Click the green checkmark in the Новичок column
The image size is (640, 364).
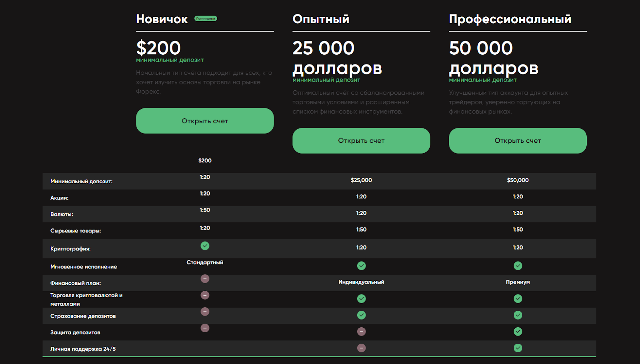tap(205, 246)
